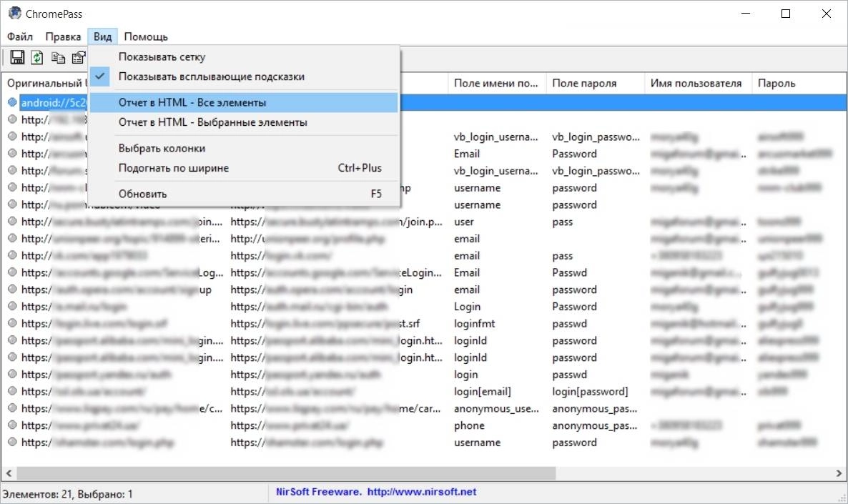Click the 'passwd' cell in the loginfmt row
Image resolution: width=848 pixels, height=504 pixels.
pos(569,323)
